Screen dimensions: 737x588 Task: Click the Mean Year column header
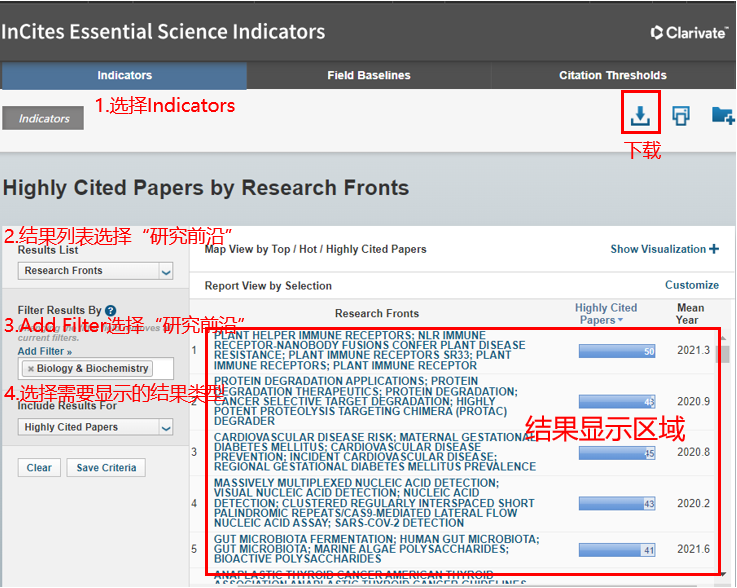[690, 314]
